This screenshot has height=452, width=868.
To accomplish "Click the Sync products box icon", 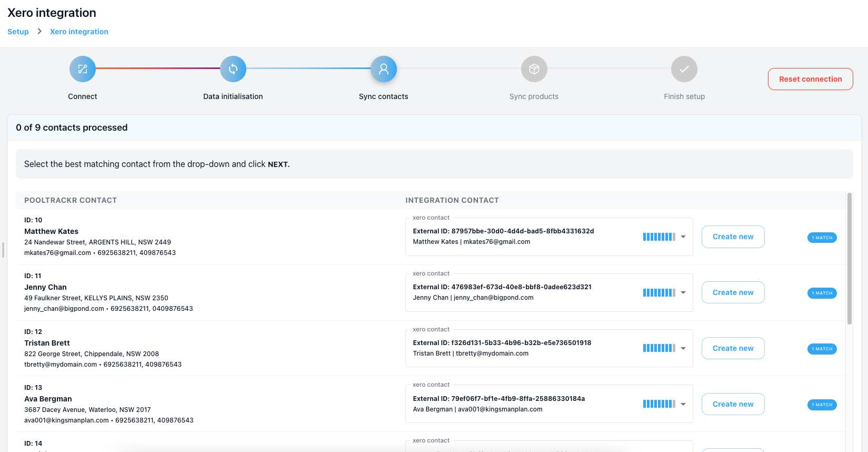I will tap(534, 69).
